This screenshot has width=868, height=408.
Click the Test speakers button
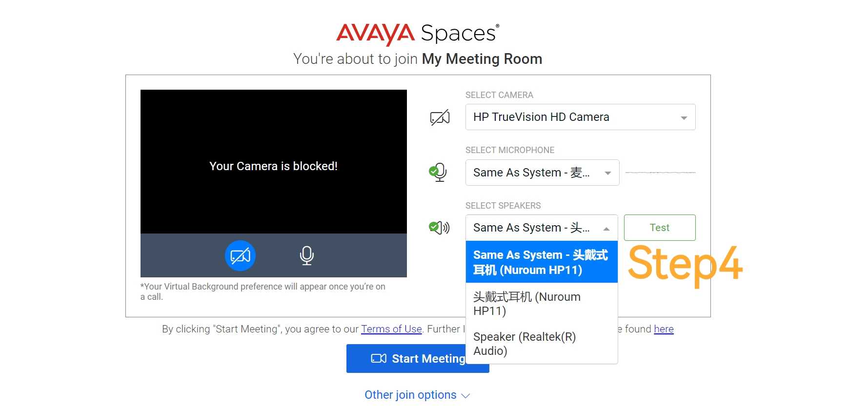(660, 228)
